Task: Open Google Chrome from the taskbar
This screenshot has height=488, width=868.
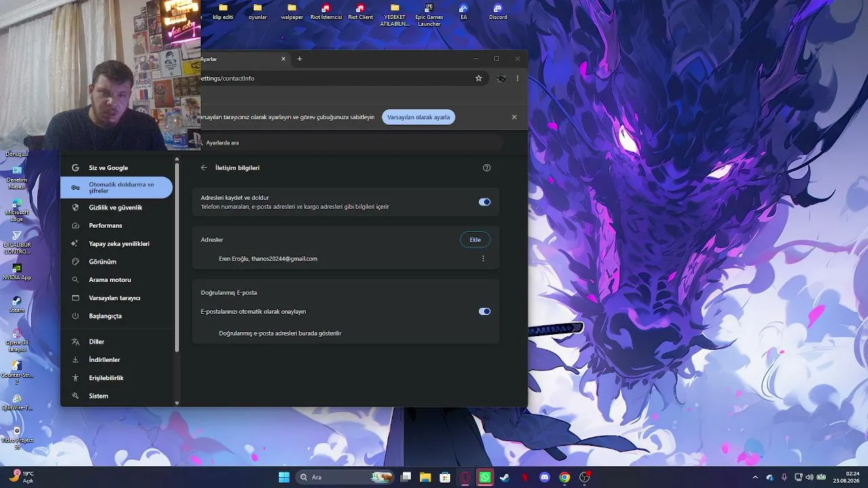Action: [x=564, y=477]
